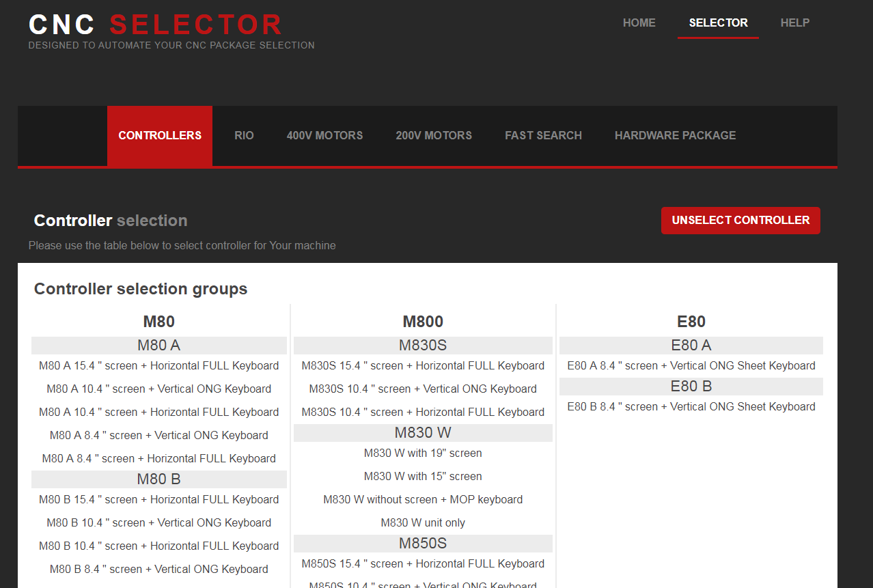This screenshot has height=588, width=873.
Task: Select M80 A 8.4" Horizontal FULL Keyboard
Action: tap(159, 458)
